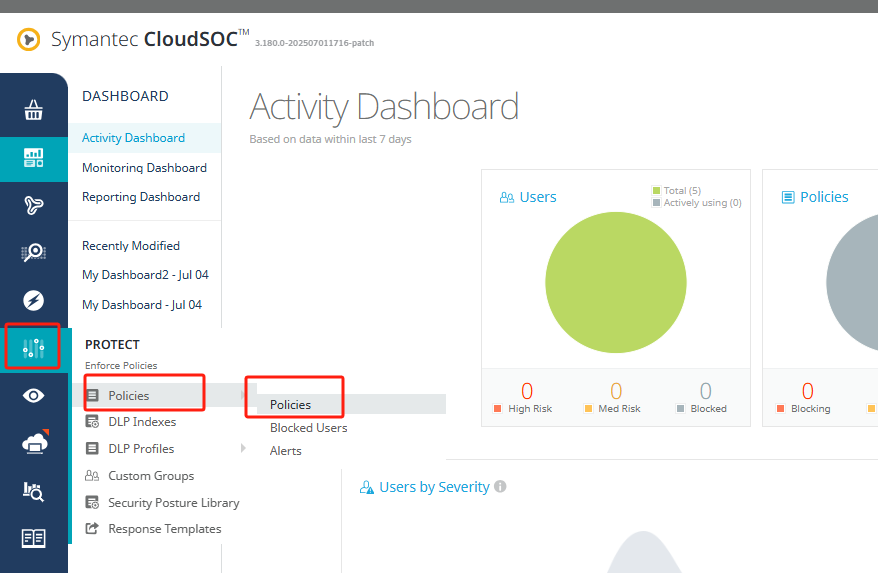Screen dimensions: 878x573
Task: Click the gray Actively using legend swatch
Action: pos(656,203)
